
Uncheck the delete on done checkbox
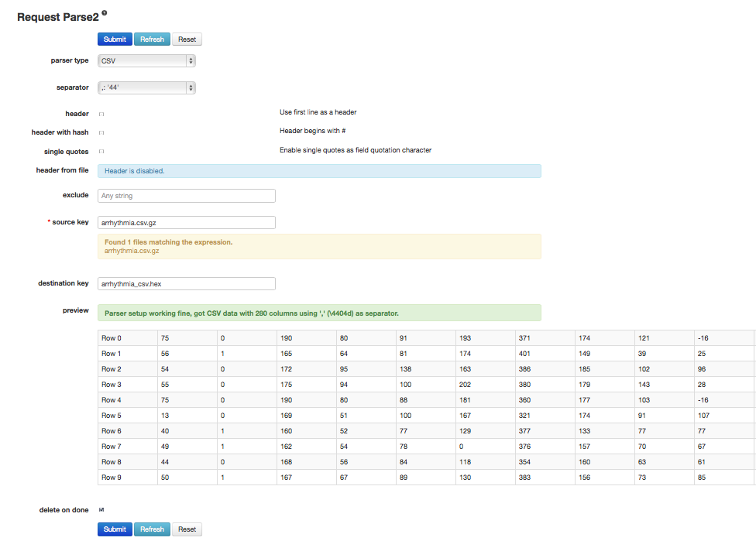[x=101, y=509]
